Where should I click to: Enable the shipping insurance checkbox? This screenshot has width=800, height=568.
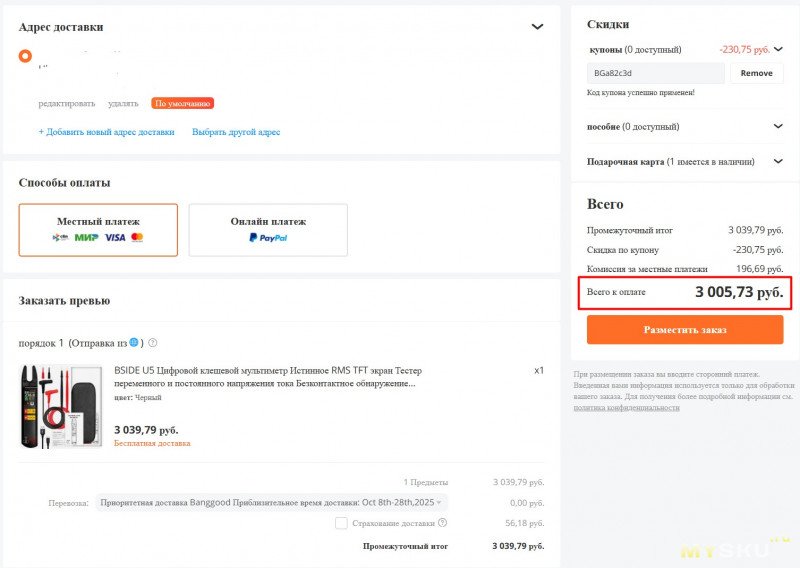341,523
